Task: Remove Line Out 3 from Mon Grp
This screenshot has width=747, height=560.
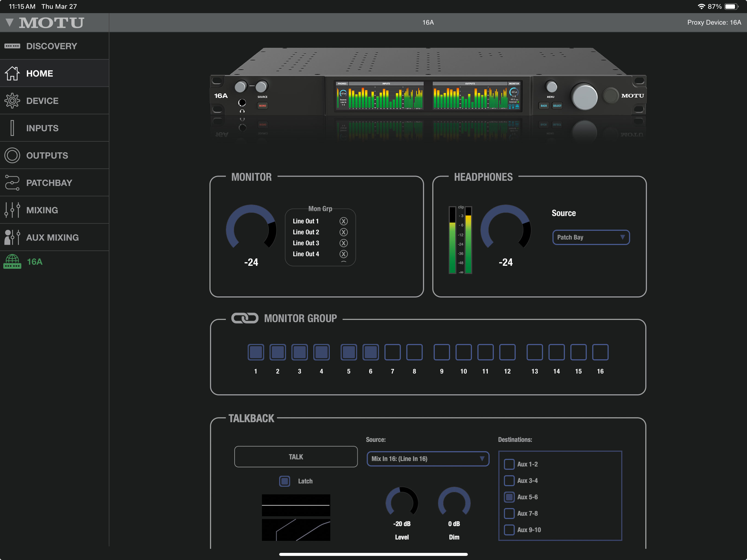Action: (x=343, y=243)
